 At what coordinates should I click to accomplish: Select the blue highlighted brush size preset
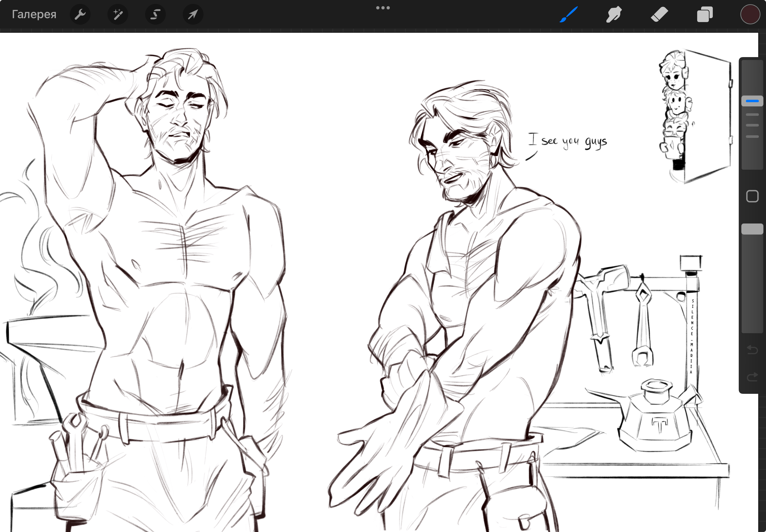(x=752, y=101)
